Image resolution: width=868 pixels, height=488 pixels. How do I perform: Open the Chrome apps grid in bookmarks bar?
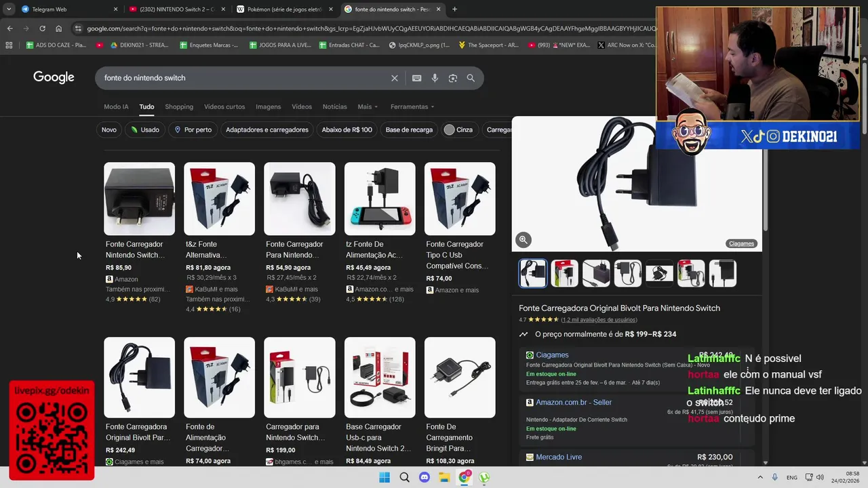click(9, 45)
